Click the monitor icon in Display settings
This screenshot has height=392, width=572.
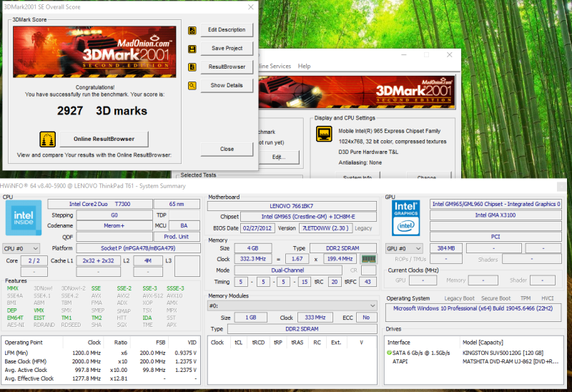pos(324,134)
